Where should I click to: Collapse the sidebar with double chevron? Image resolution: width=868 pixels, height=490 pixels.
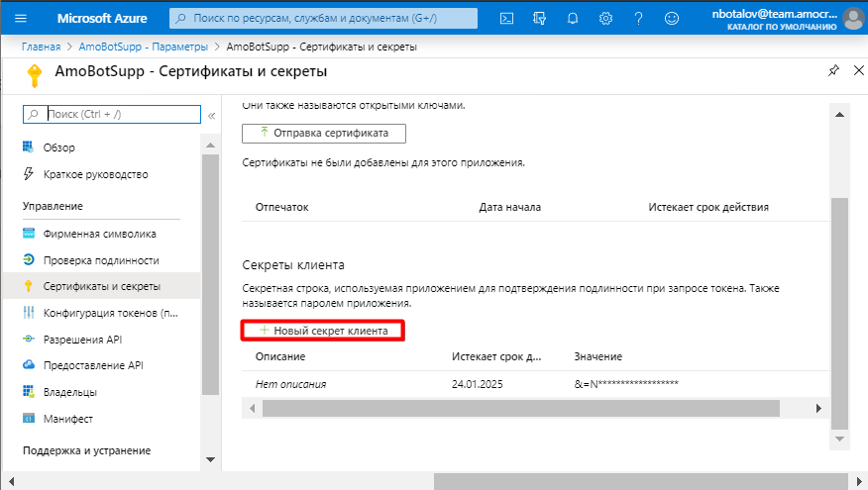pyautogui.click(x=211, y=116)
